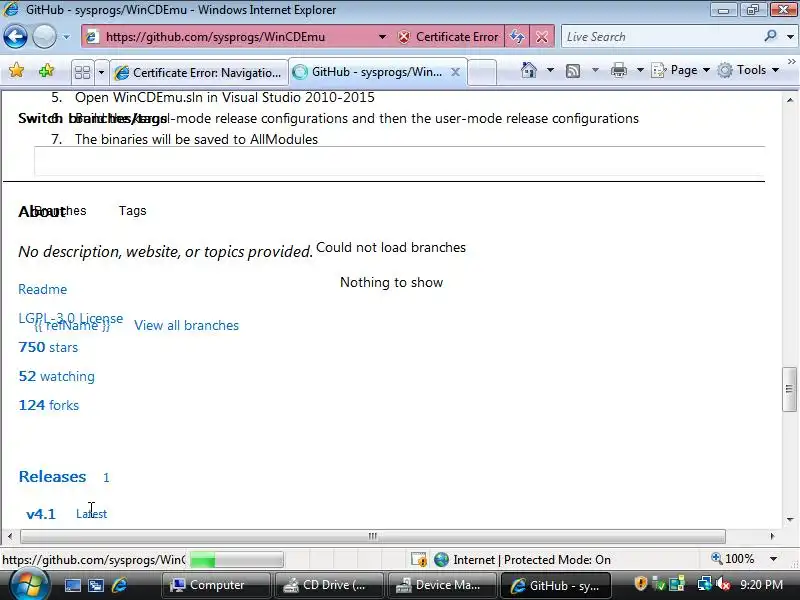The width and height of the screenshot is (800, 600).
Task: Switch to Certificate Error: Navigation tab
Action: [x=198, y=72]
